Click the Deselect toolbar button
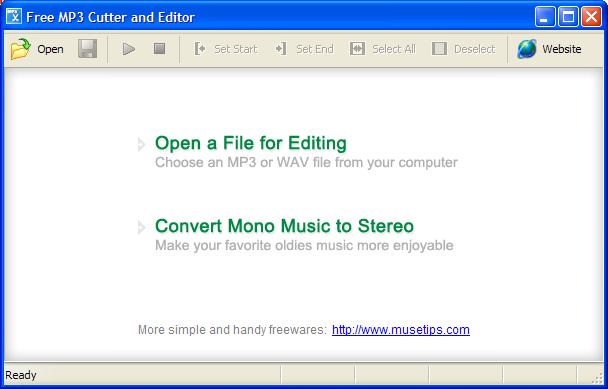Viewport: 608px width, 389px height. click(x=463, y=49)
